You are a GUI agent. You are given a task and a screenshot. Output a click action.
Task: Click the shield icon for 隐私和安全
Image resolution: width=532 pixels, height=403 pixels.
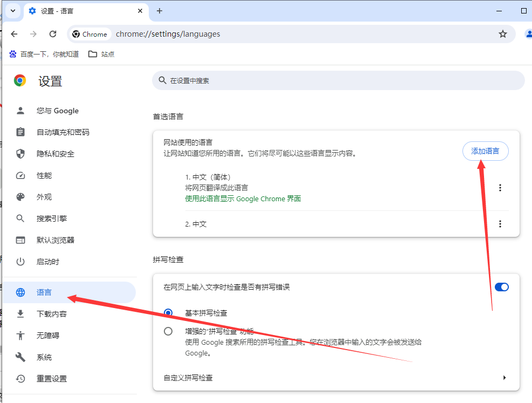click(x=20, y=154)
